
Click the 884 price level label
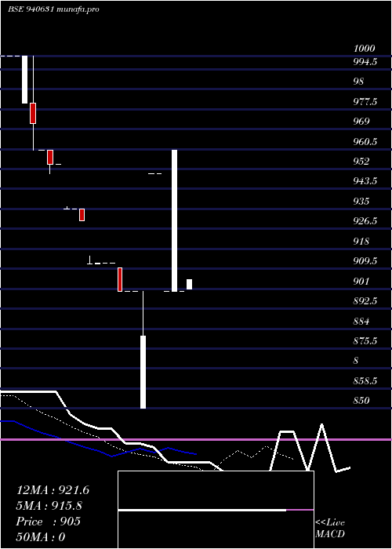point(361,321)
